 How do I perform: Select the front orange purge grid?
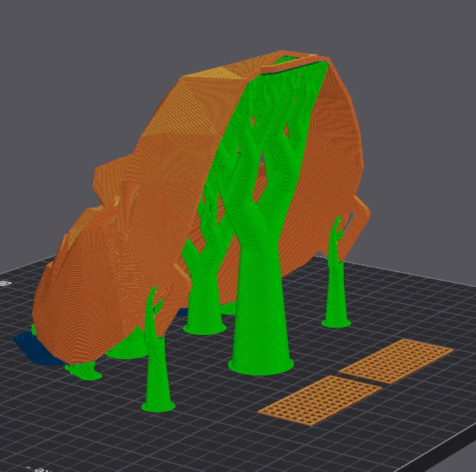[x=319, y=400]
